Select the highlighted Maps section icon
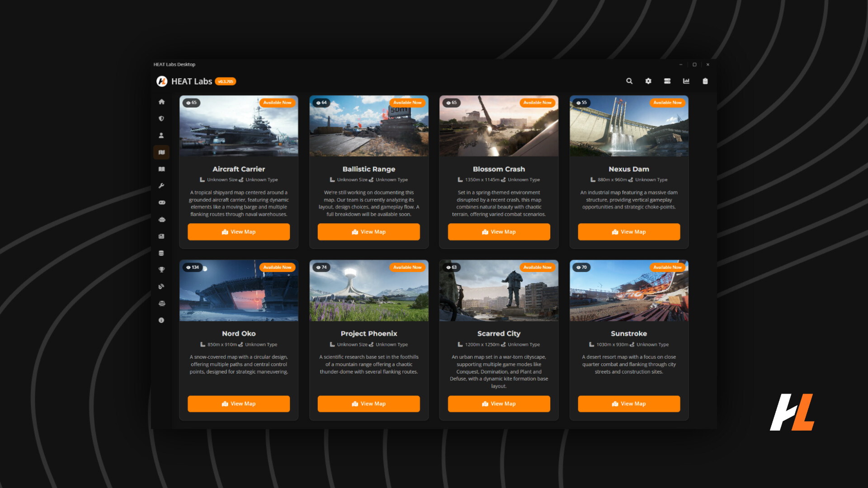The width and height of the screenshot is (868, 488). [x=161, y=152]
